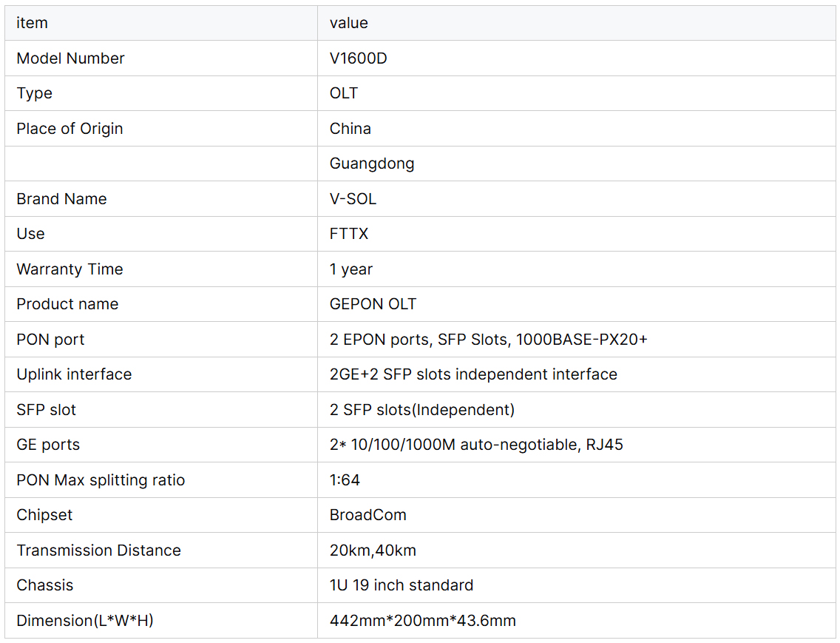The width and height of the screenshot is (840, 643).
Task: Select the 'BroadCom' chipset value
Action: (368, 515)
